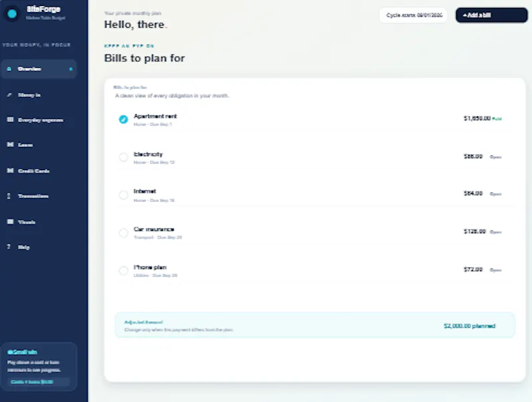The height and width of the screenshot is (402, 532).
Task: Click the $2,000.00 planned total
Action: 469,326
